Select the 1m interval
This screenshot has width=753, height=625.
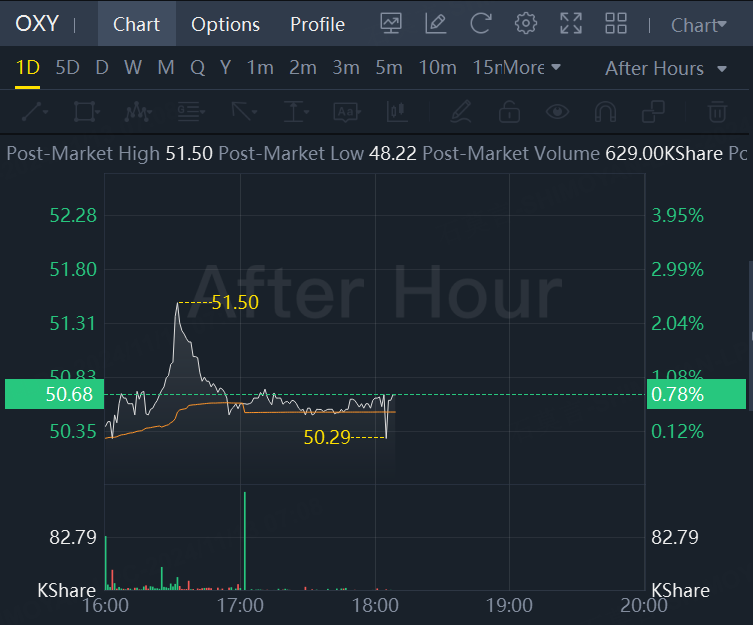[260, 68]
